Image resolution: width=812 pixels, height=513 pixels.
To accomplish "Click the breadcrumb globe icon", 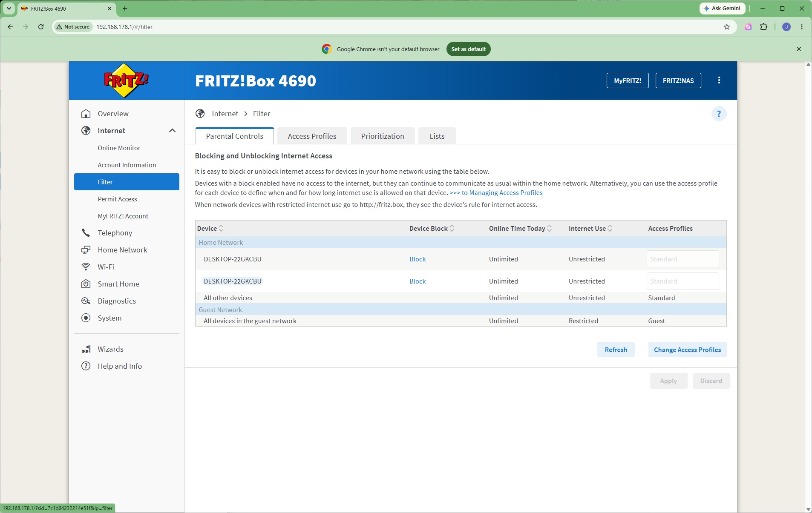I will 200,114.
